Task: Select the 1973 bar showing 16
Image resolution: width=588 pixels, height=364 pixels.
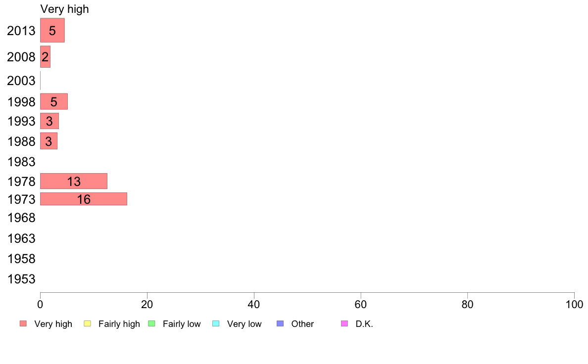Action: coord(84,199)
